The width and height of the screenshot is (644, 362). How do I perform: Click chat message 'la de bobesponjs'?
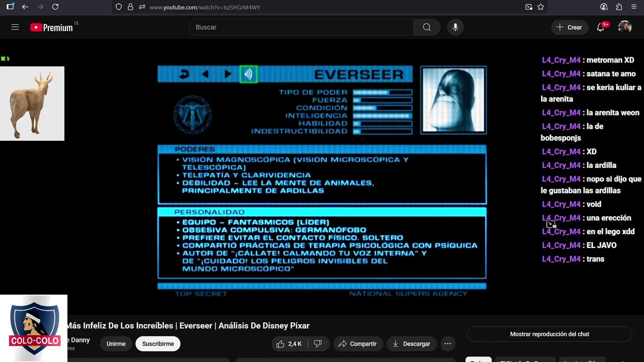(x=572, y=132)
